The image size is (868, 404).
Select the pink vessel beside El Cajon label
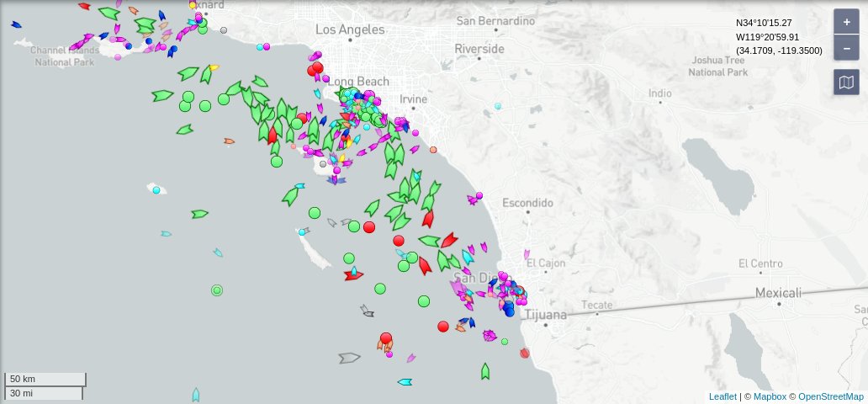click(x=527, y=254)
